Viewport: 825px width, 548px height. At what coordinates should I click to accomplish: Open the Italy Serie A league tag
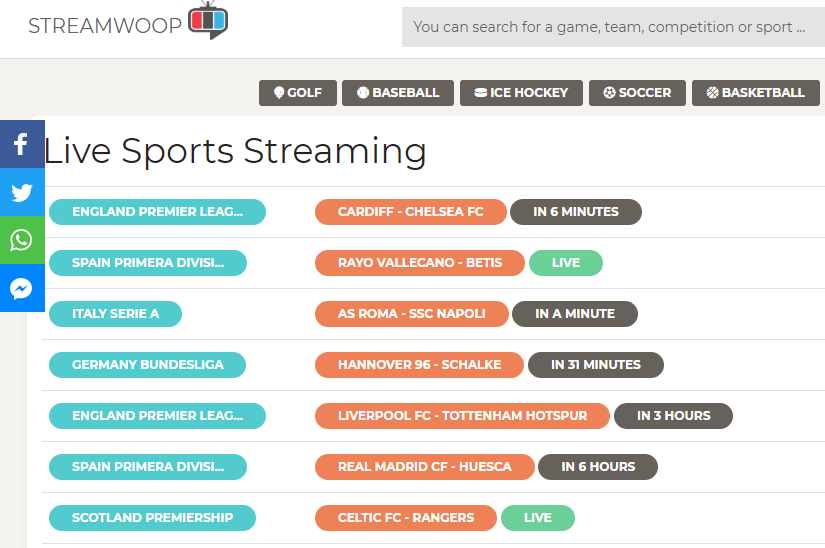115,314
